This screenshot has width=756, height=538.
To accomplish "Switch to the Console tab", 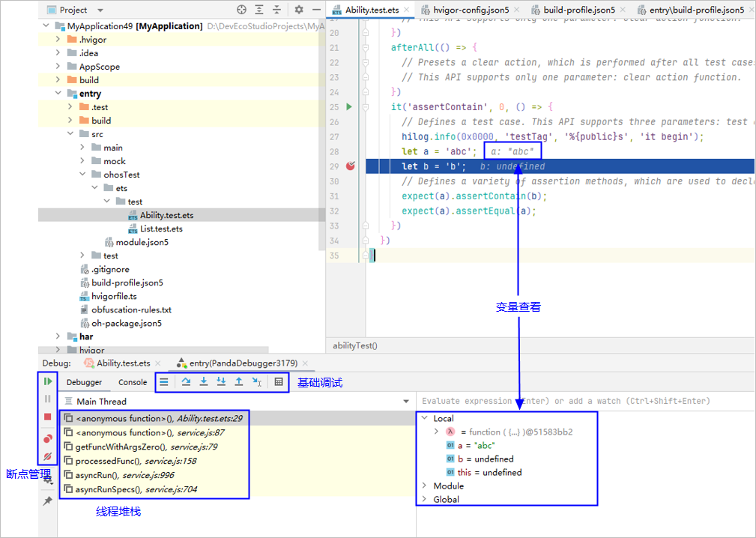I will (133, 382).
